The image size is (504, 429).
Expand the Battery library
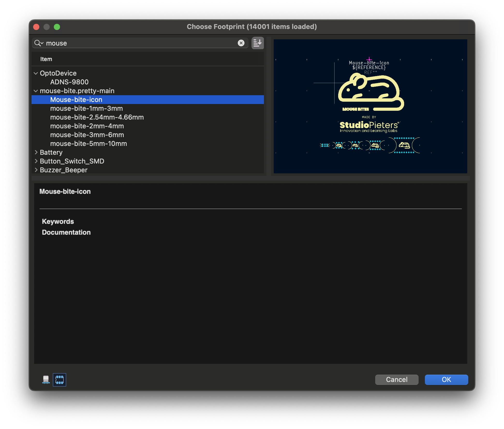[x=36, y=152]
